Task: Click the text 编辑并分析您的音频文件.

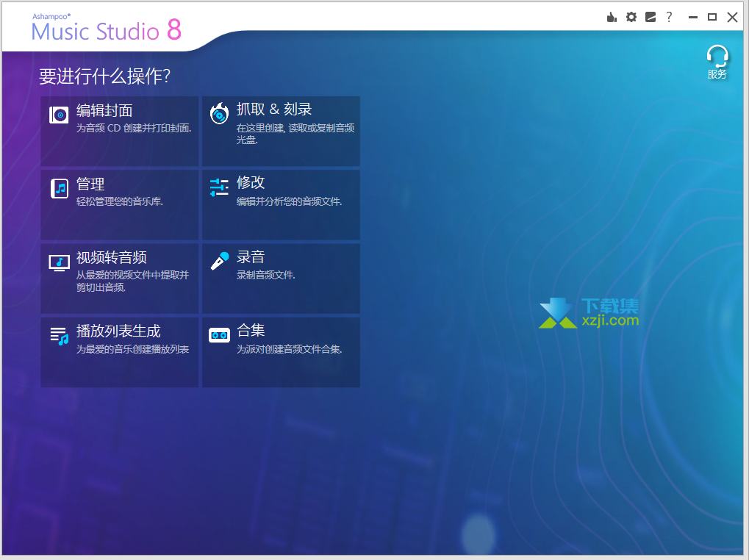Action: [x=290, y=201]
